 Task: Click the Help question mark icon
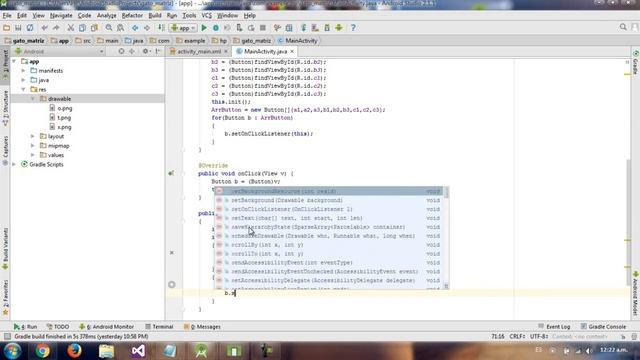coord(353,28)
